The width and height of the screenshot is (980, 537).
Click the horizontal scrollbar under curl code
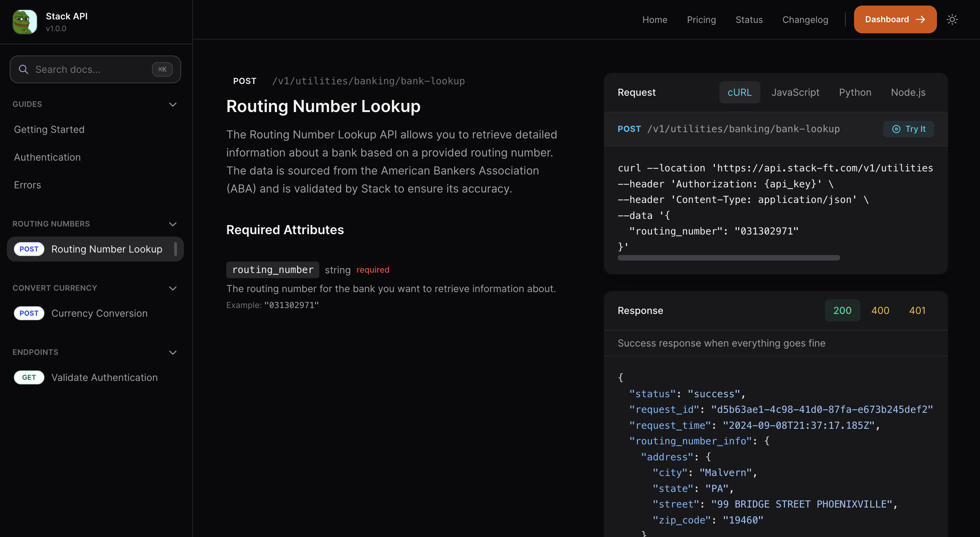coord(728,258)
